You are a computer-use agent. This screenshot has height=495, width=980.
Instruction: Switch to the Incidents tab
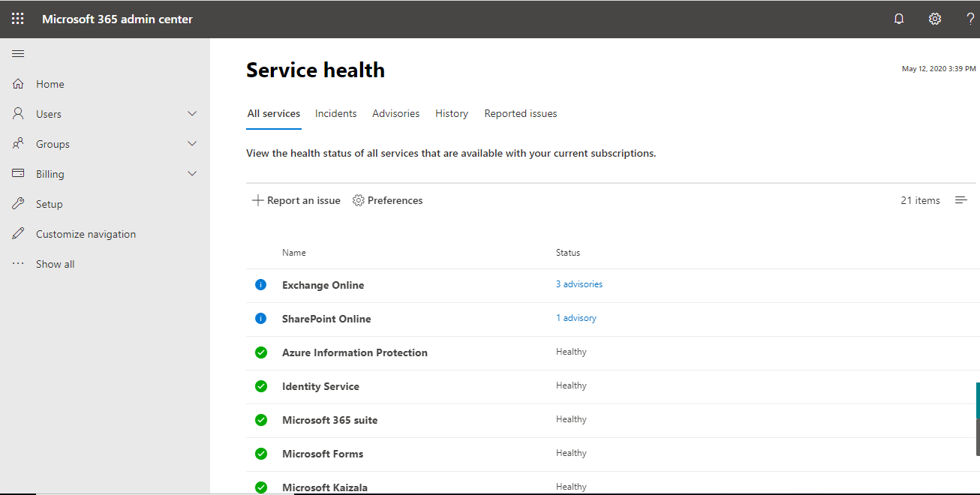pyautogui.click(x=336, y=114)
